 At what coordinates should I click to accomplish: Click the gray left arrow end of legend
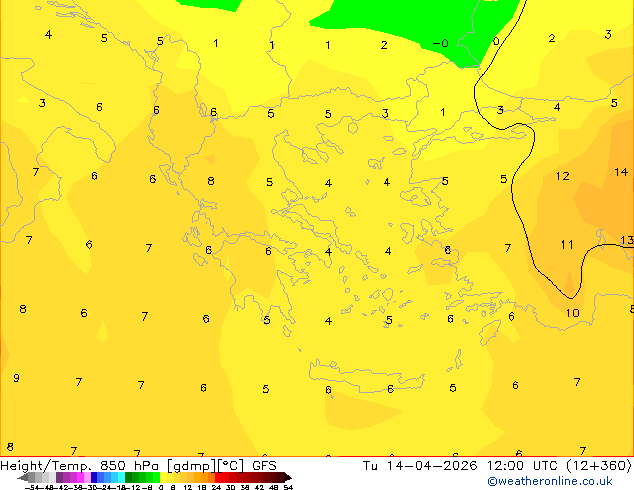(23, 477)
